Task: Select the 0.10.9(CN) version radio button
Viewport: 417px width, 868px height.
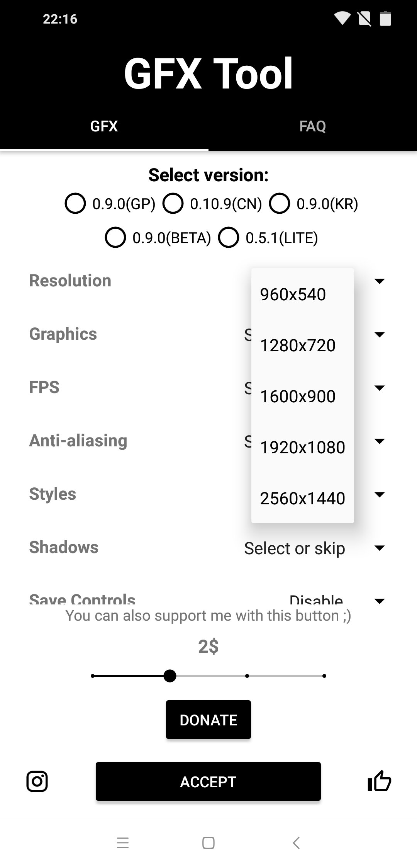Action: click(x=173, y=204)
